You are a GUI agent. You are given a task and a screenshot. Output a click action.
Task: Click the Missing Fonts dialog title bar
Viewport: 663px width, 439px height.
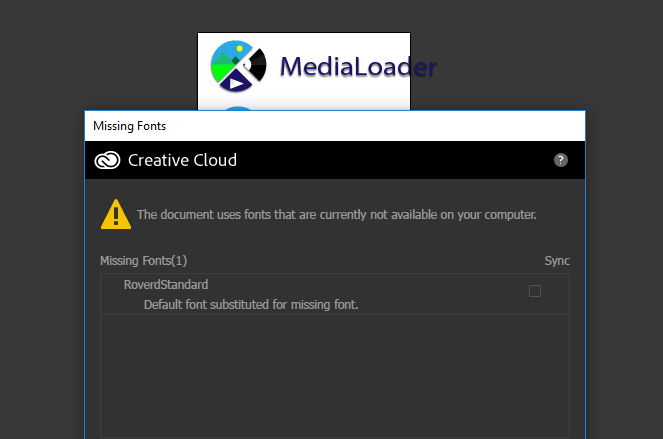pyautogui.click(x=335, y=126)
